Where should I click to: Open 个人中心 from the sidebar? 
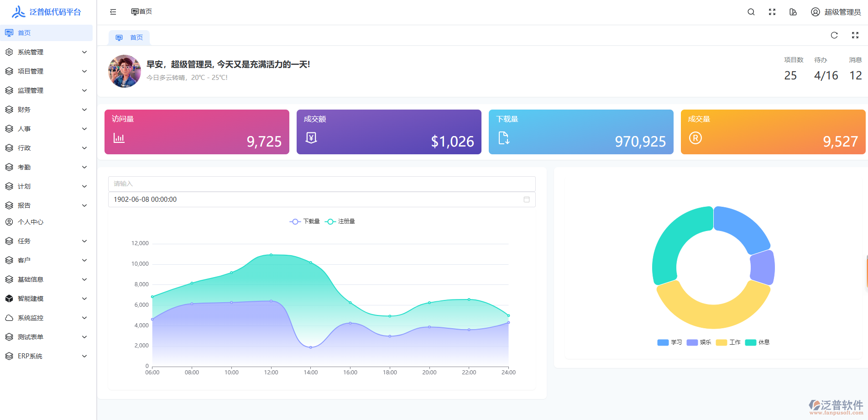pyautogui.click(x=31, y=222)
